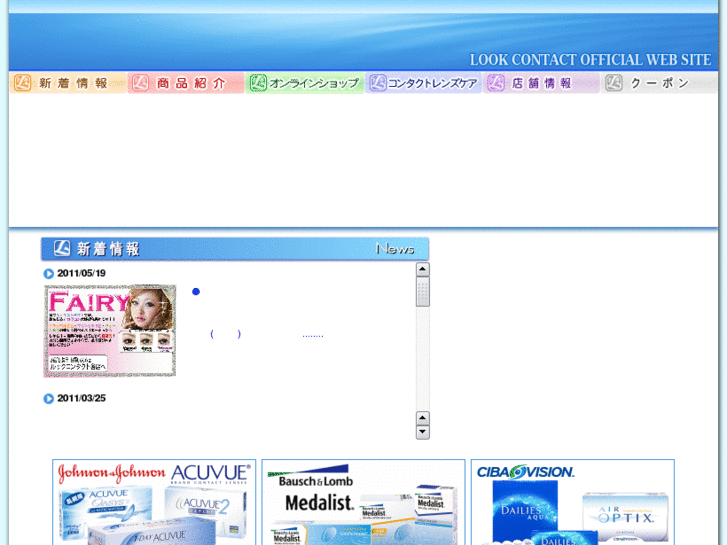Click the gray logo icon beside クーポン

[x=614, y=83]
